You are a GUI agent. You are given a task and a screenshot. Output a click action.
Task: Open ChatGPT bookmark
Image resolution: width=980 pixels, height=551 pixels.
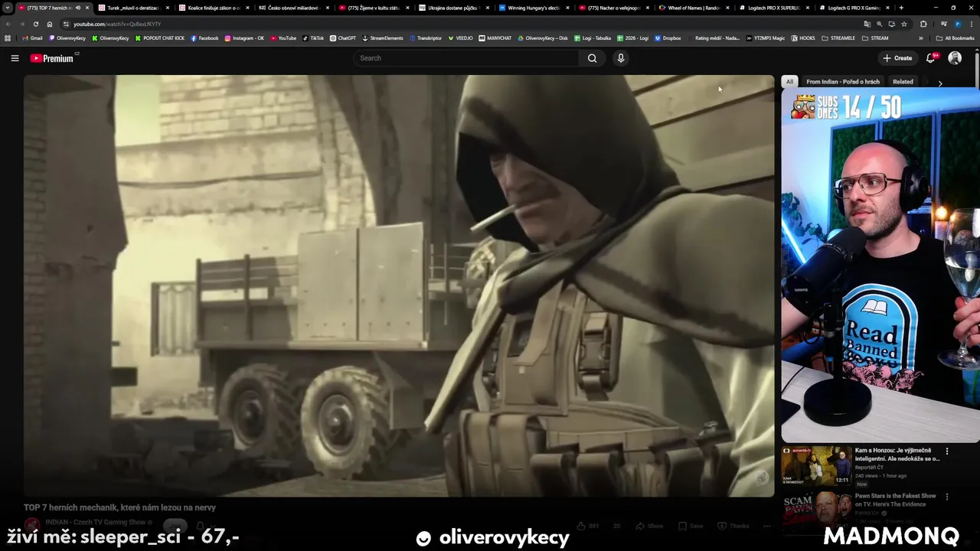(343, 38)
